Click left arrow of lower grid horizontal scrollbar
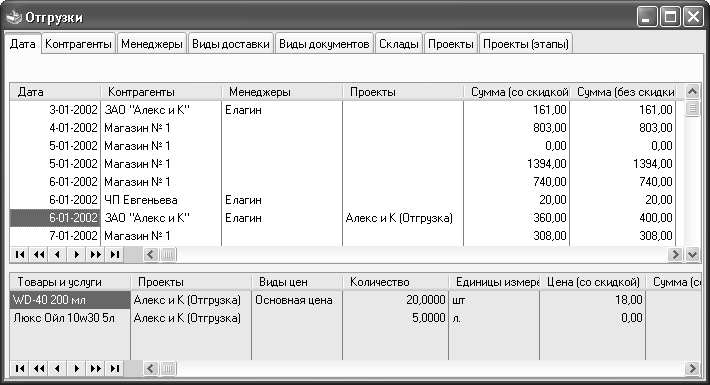Viewport: 710px width, 385px height. pyautogui.click(x=151, y=368)
